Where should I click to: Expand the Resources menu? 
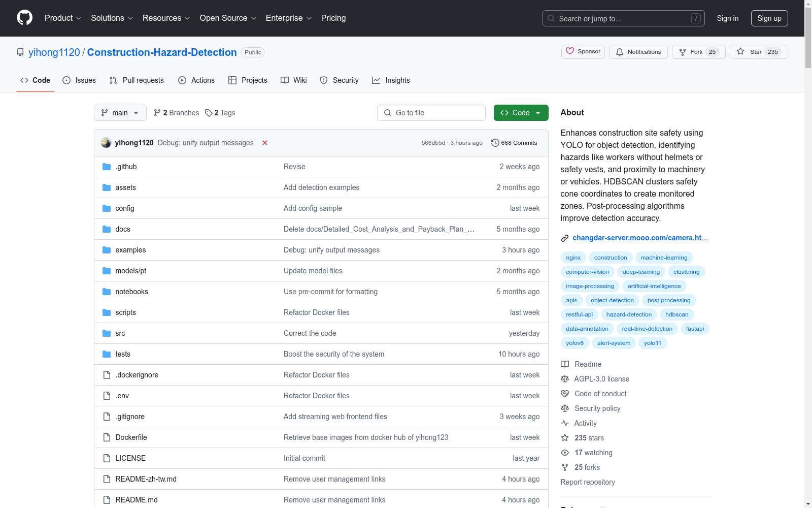166,18
